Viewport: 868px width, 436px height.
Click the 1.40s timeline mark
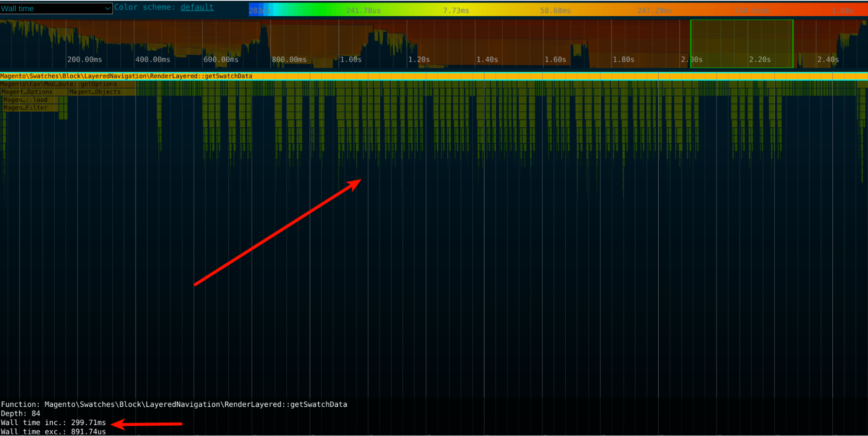coord(487,60)
